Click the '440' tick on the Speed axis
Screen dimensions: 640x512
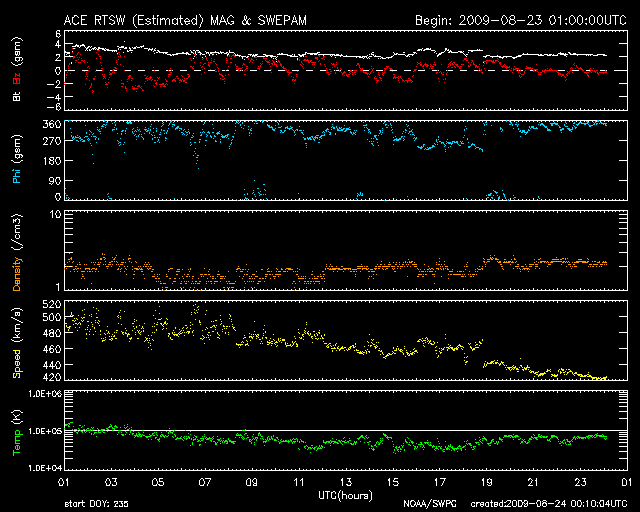(x=52, y=365)
